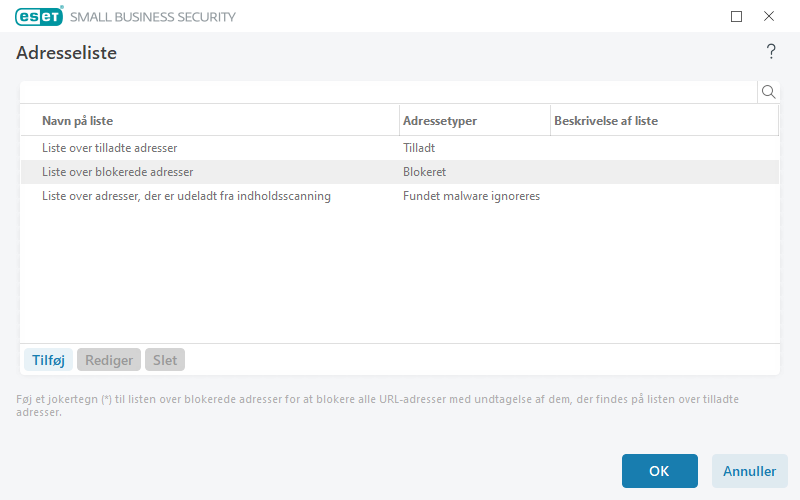The image size is (800, 500).
Task: Click the 'Beskrivelse af liste' column header
Action: click(605, 121)
